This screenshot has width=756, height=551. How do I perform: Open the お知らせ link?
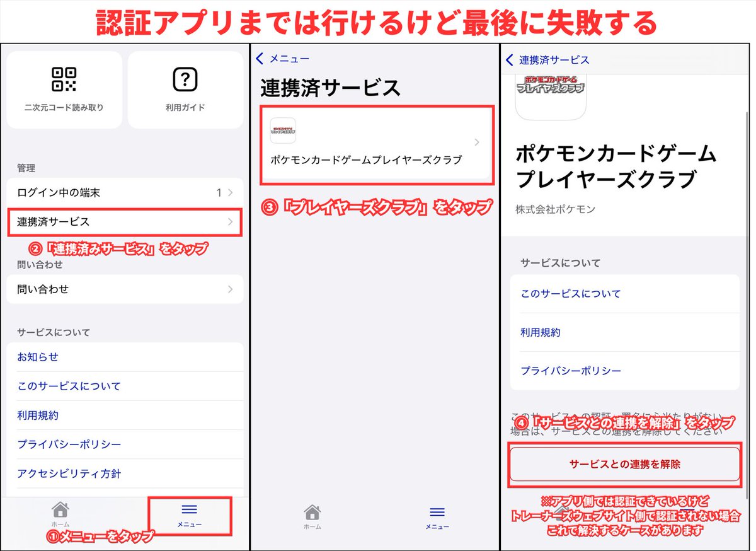[38, 357]
